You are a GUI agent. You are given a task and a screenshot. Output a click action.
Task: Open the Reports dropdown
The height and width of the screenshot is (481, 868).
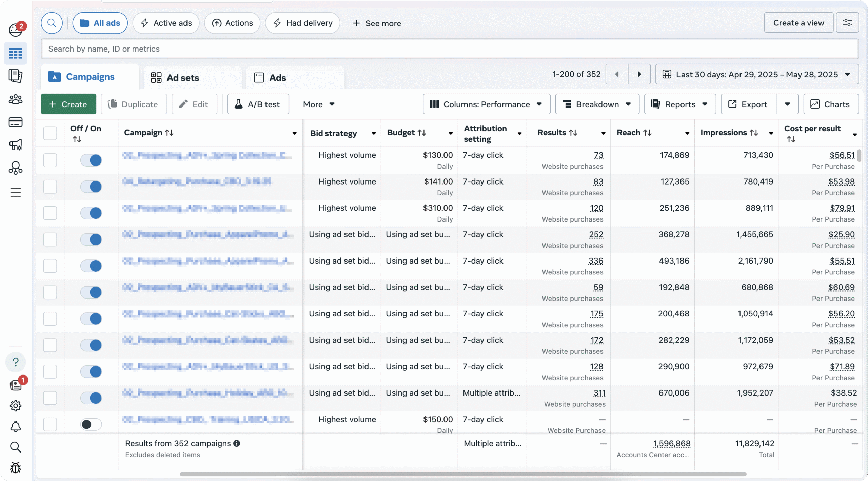click(680, 104)
